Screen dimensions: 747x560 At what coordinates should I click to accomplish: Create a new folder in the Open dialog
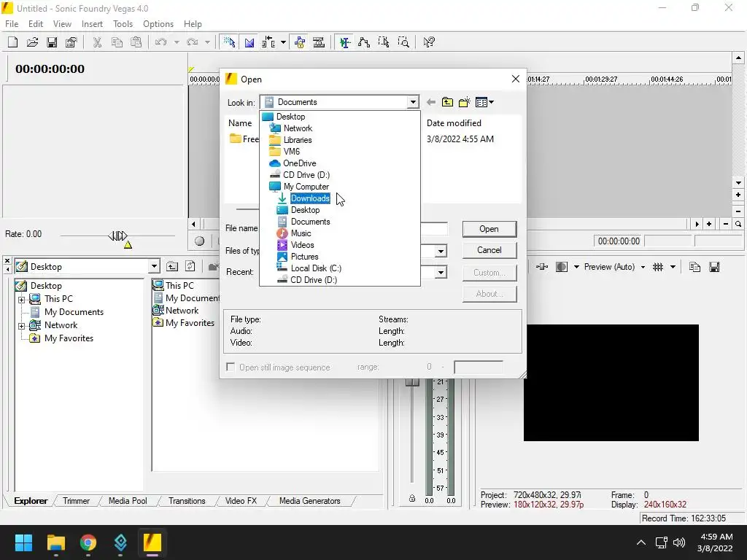tap(465, 102)
